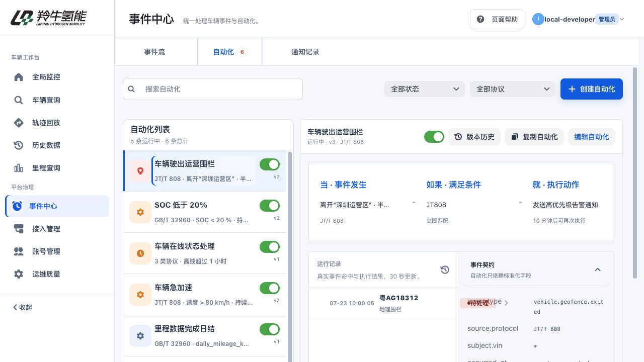Viewport: 644px width, 362px height.
Task: Click the automation list scrollbar
Action: coord(289,256)
